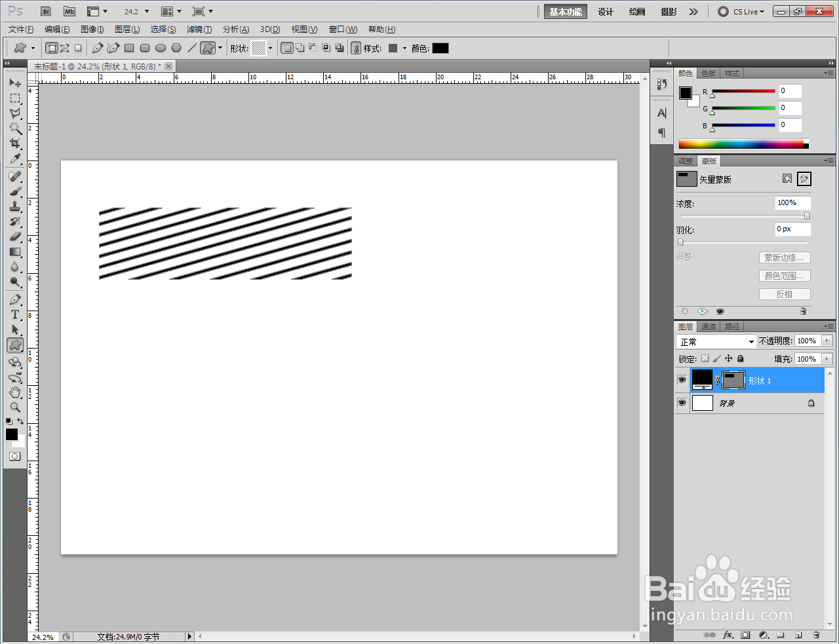Select the Path Selection tool

pos(15,330)
